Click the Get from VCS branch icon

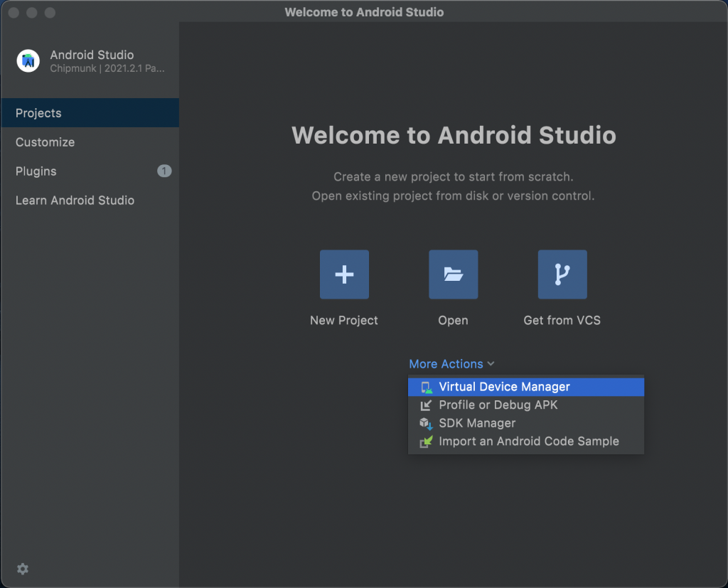click(x=562, y=274)
